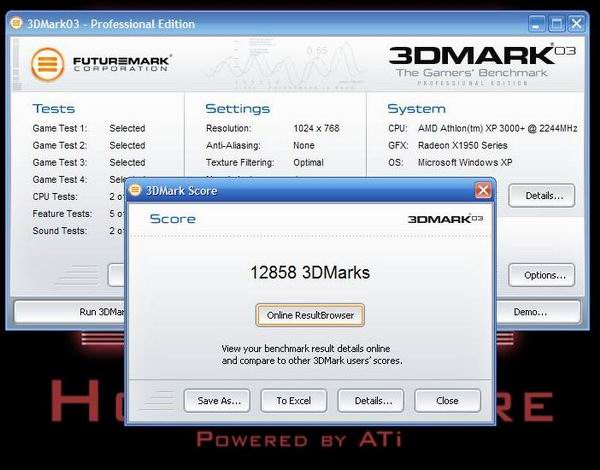
Task: Click the Texture Filtering value 'Optimal'
Action: (x=308, y=163)
